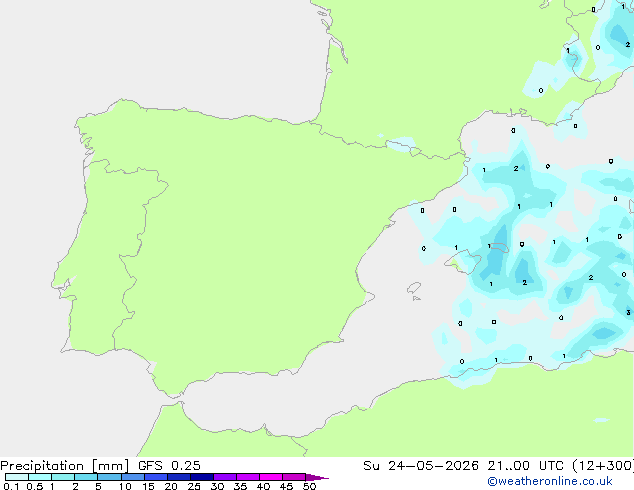Click legend tick label "40"
Screen dimensions: 634x490
point(263,486)
